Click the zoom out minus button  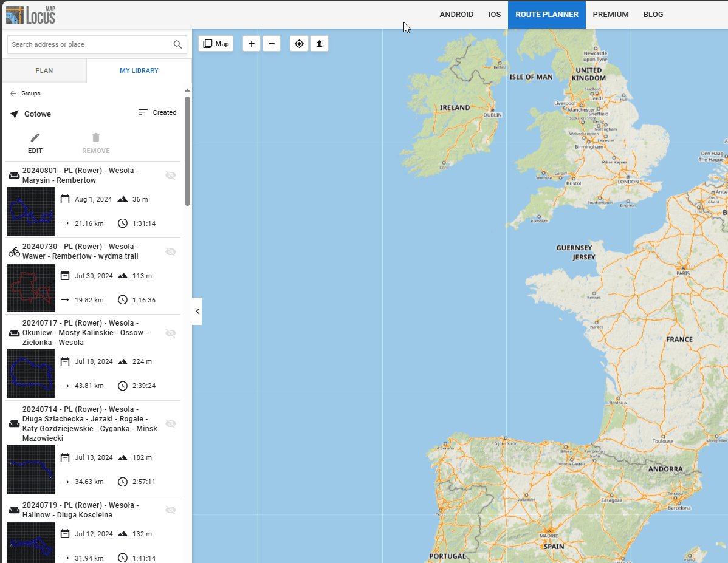pyautogui.click(x=272, y=44)
